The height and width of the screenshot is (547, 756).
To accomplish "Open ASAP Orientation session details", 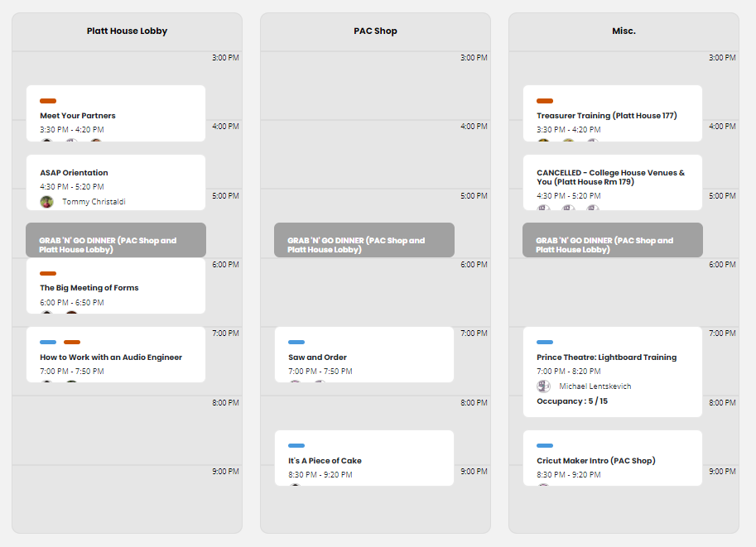I will tap(116, 182).
